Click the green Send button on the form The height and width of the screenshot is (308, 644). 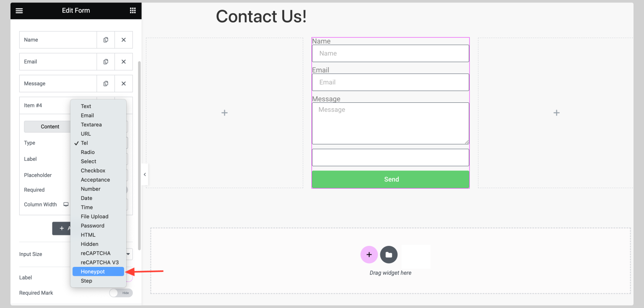[390, 179]
